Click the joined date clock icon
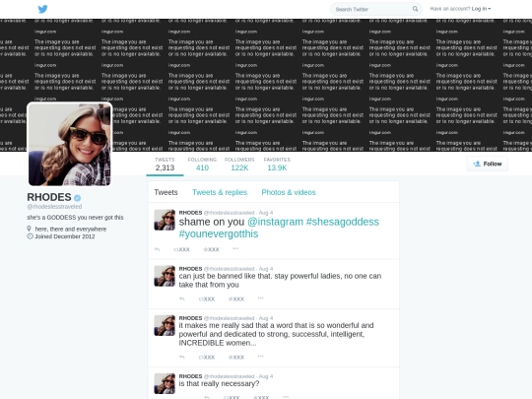Viewport: 532px width, 399px height. click(x=30, y=236)
